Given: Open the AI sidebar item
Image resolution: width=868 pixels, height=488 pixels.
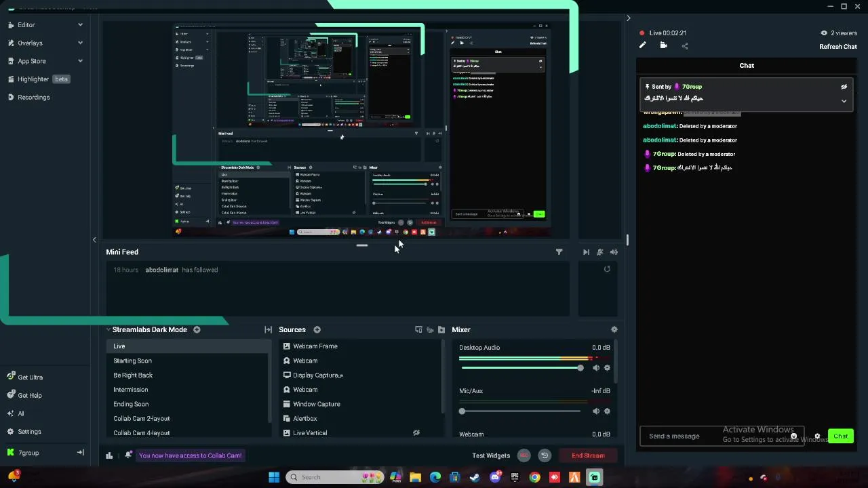Looking at the screenshot, I should coord(20,413).
